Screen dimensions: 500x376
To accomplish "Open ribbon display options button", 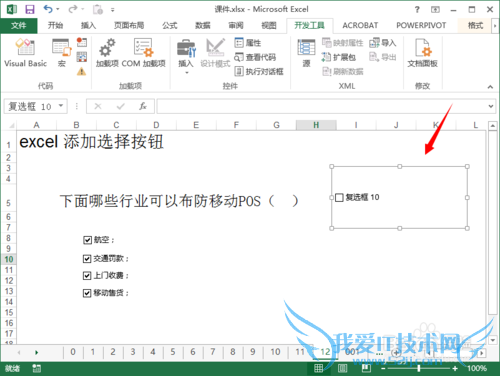I will click(x=435, y=9).
